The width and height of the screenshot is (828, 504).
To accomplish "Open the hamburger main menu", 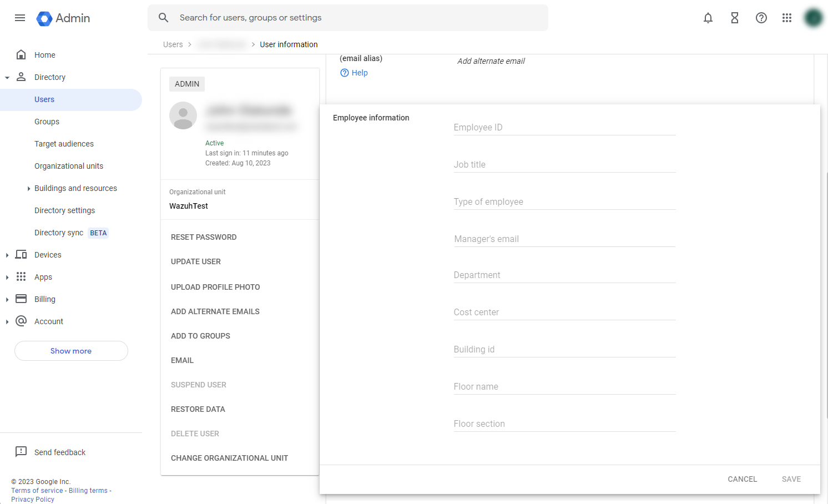I will [x=20, y=18].
